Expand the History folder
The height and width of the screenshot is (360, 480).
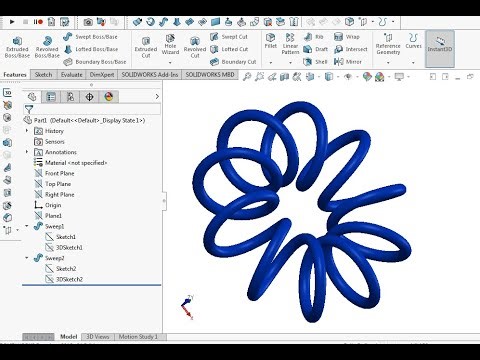pos(27,131)
